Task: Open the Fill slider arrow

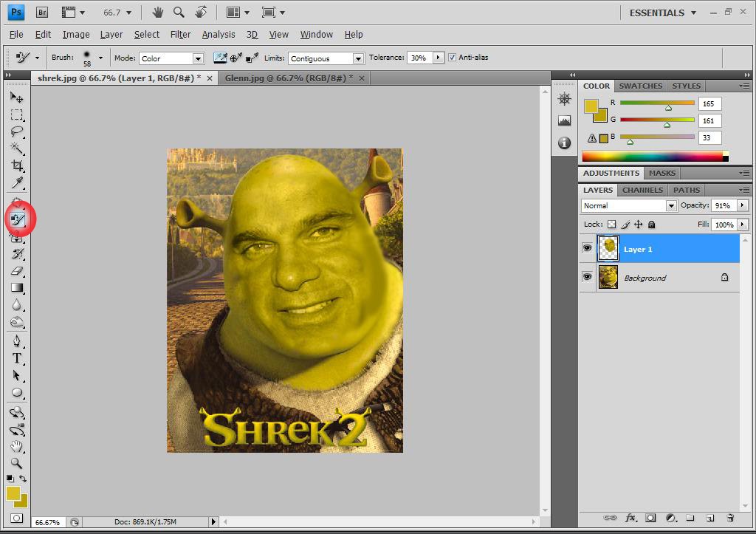Action: (x=743, y=225)
